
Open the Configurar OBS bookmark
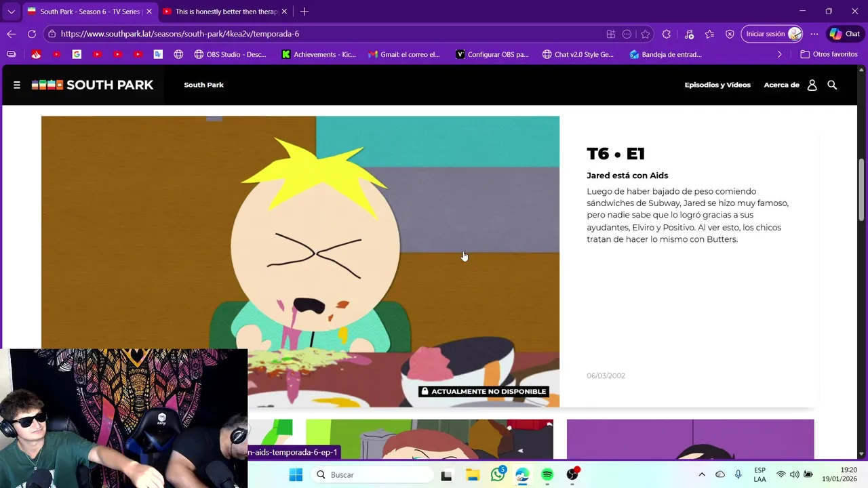click(492, 54)
